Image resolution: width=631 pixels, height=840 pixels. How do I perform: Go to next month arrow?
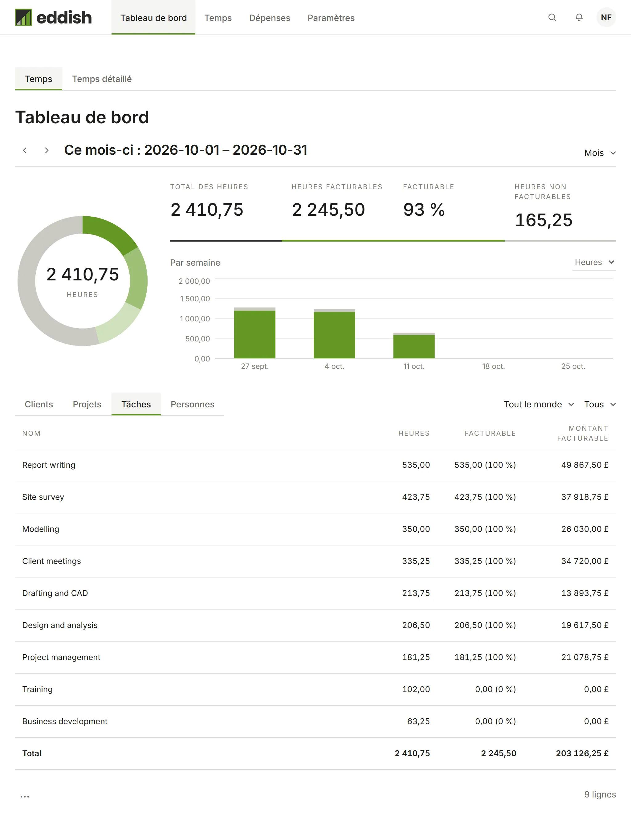46,150
